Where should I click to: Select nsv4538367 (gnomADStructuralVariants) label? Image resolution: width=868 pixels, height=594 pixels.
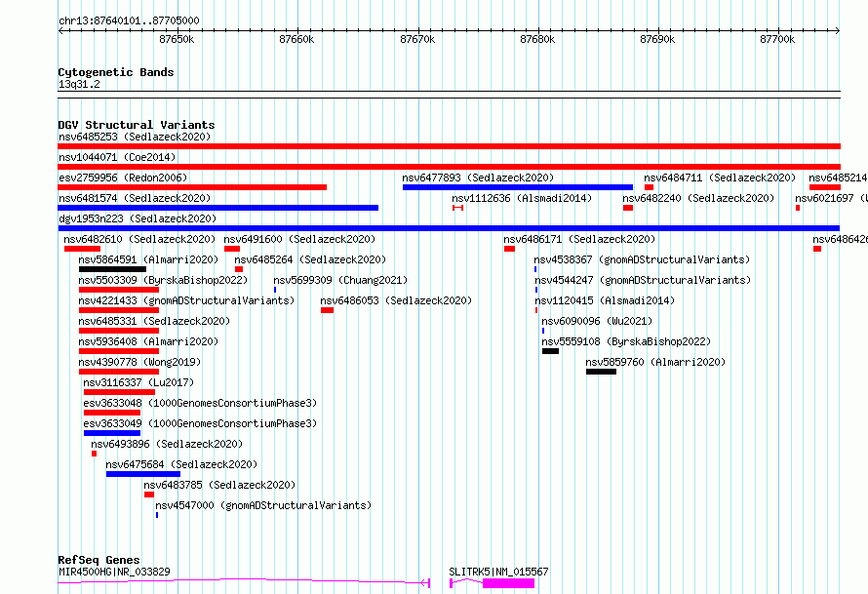[x=642, y=259]
